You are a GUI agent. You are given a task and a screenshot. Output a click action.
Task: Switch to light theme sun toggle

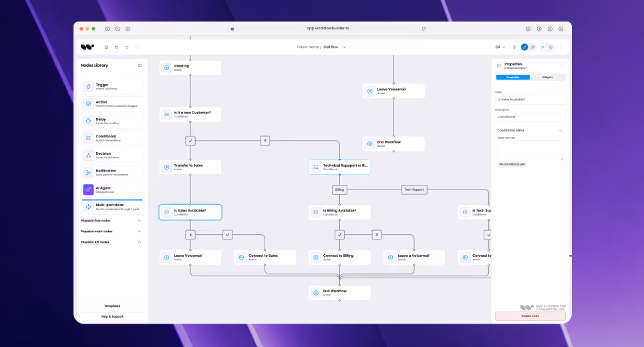click(542, 47)
